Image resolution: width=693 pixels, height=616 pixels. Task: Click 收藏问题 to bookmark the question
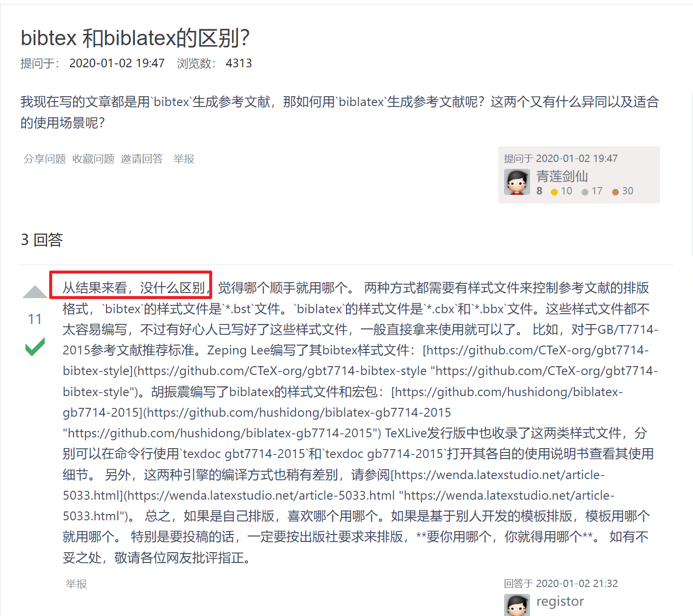pyautogui.click(x=93, y=159)
